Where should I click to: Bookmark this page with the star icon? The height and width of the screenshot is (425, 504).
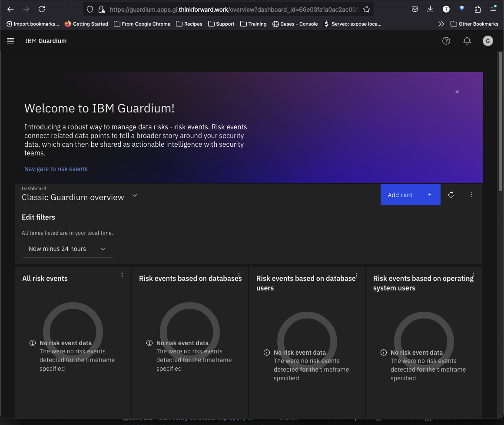367,9
